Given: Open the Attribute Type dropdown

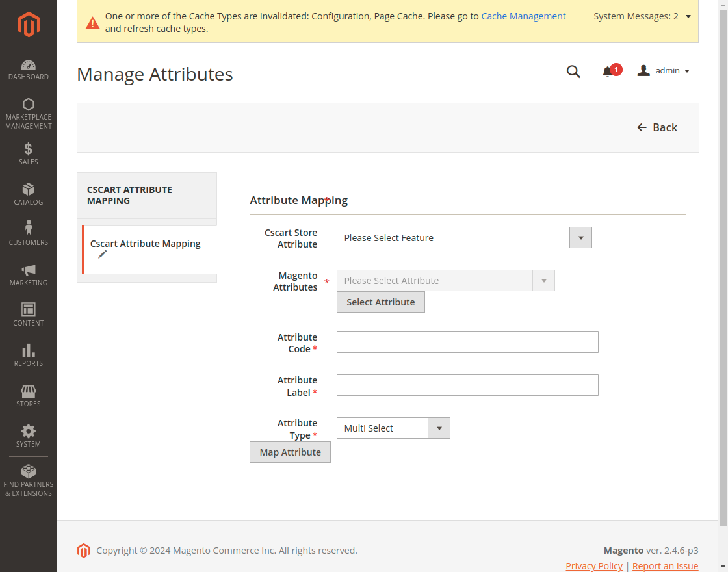Looking at the screenshot, I should click(393, 428).
